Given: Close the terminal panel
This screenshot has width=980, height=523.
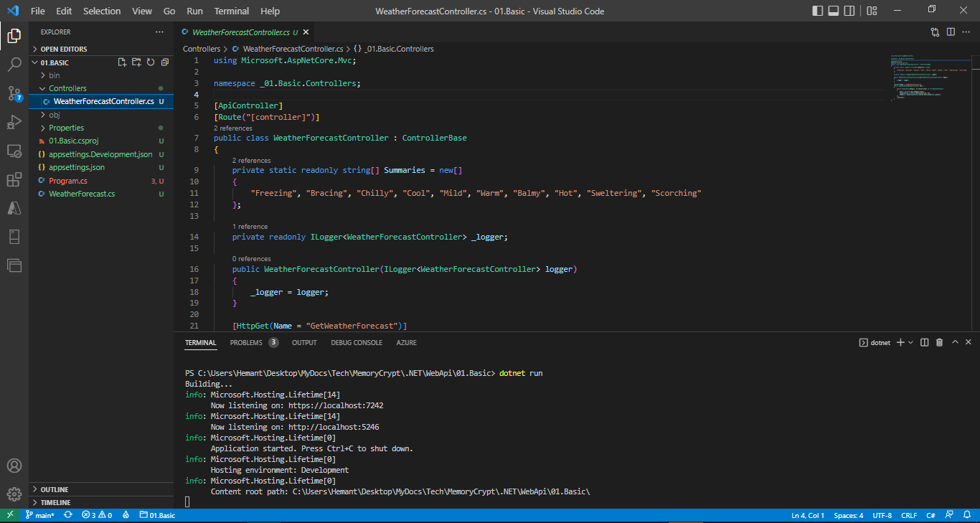Looking at the screenshot, I should click(969, 342).
